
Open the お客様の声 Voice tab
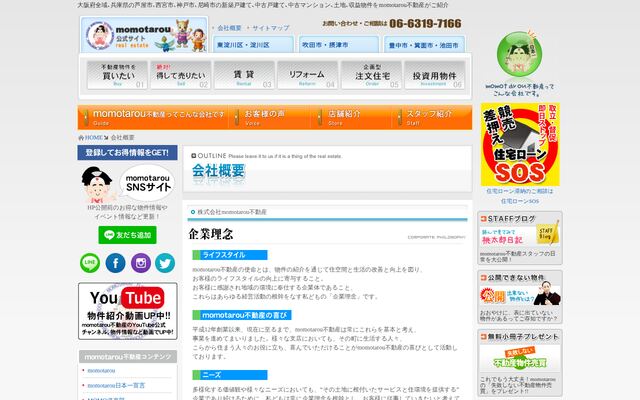point(269,117)
